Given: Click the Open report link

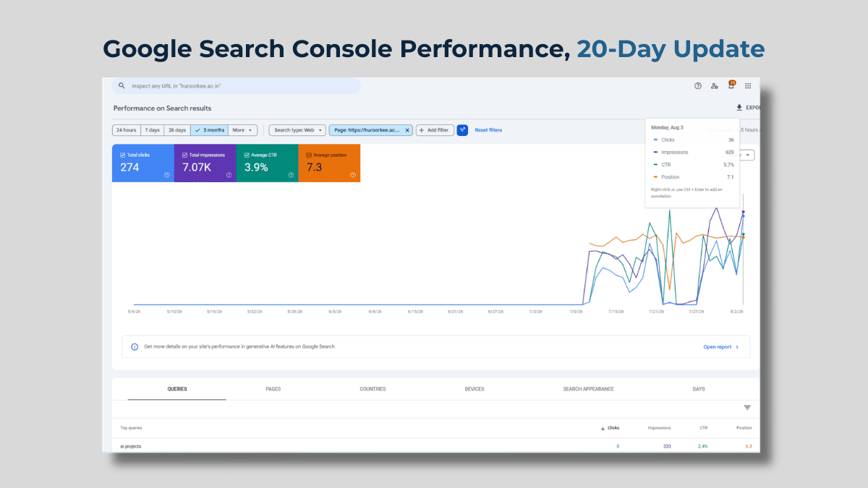Looking at the screenshot, I should point(718,347).
